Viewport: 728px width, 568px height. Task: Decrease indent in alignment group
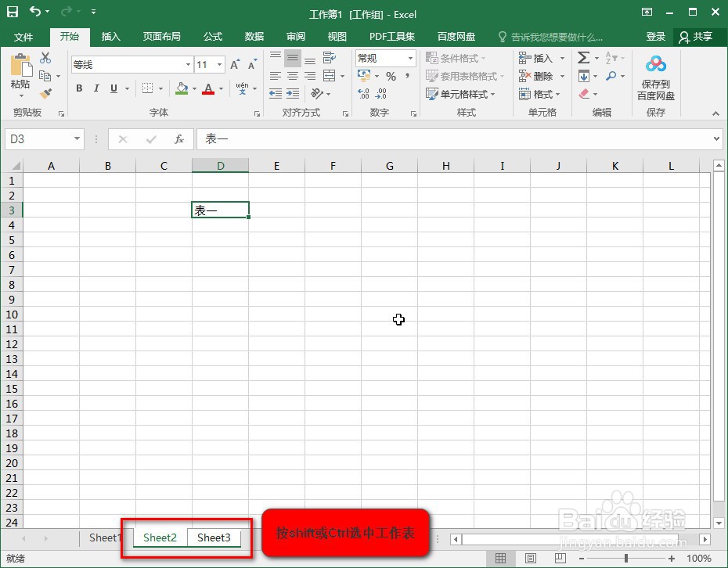[276, 94]
